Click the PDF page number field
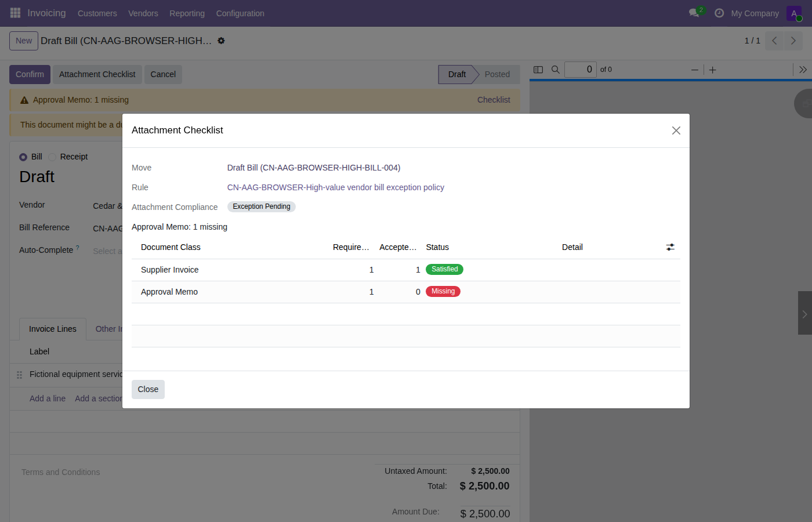 point(581,70)
